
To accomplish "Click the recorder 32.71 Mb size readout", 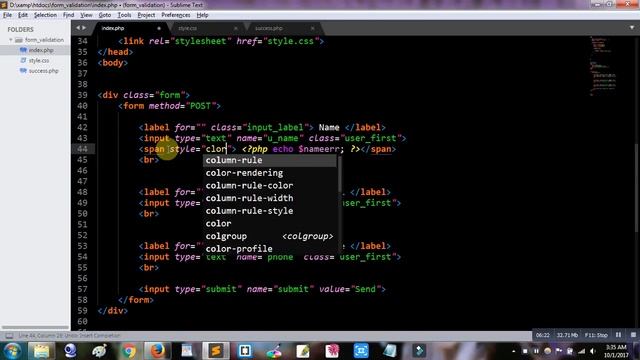I will 567,335.
